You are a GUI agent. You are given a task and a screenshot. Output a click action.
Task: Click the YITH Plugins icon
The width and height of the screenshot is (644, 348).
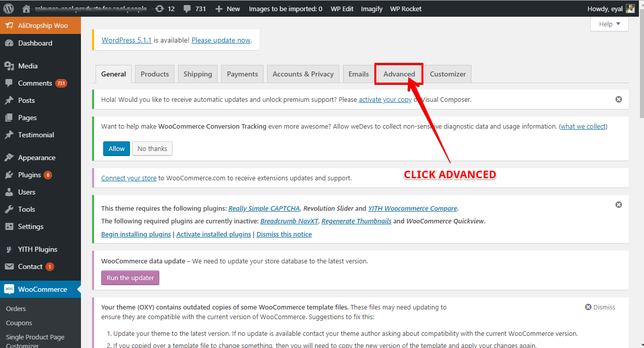9,249
